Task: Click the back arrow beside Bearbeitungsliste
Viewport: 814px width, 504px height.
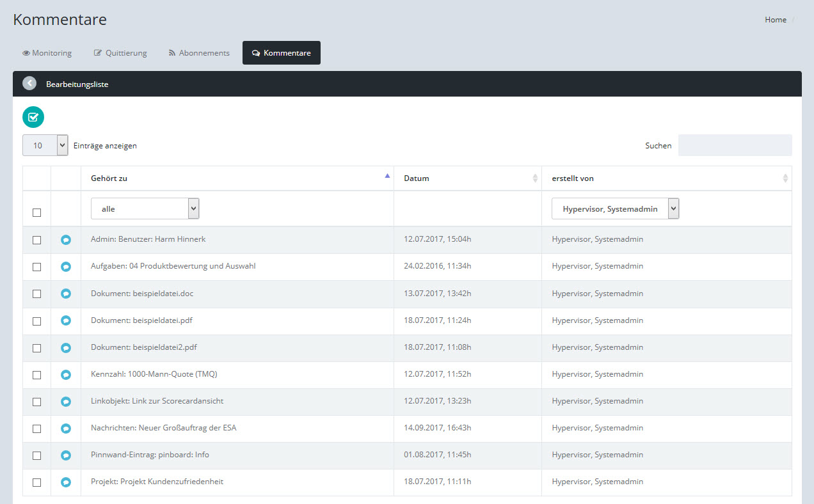Action: (x=29, y=84)
